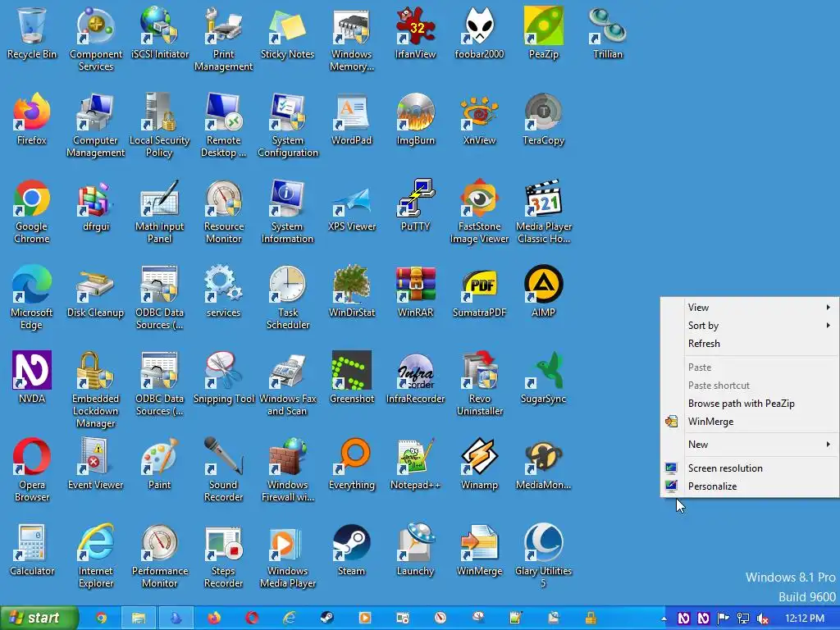Select the Winamp desktop shortcut
Screen dimensions: 840x630
pyautogui.click(x=479, y=464)
